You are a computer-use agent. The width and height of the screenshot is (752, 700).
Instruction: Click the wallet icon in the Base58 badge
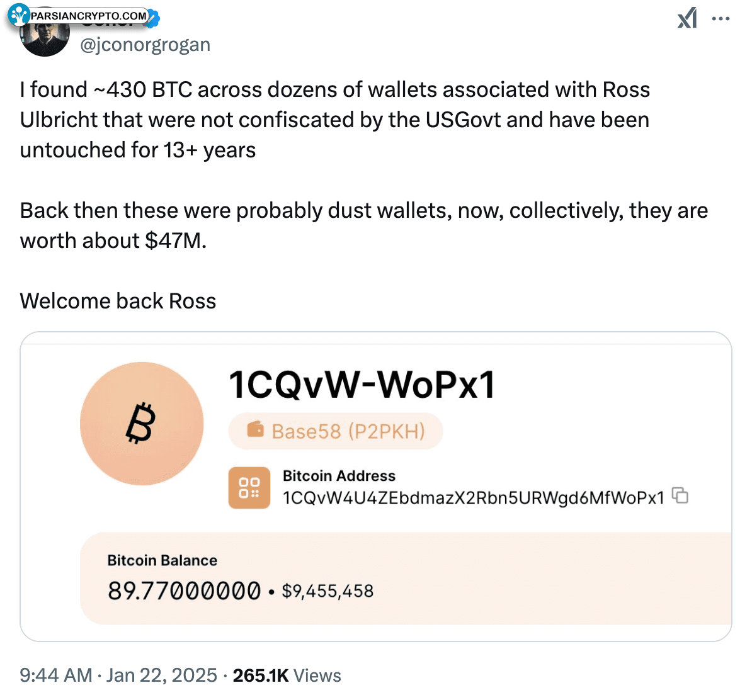tap(256, 431)
